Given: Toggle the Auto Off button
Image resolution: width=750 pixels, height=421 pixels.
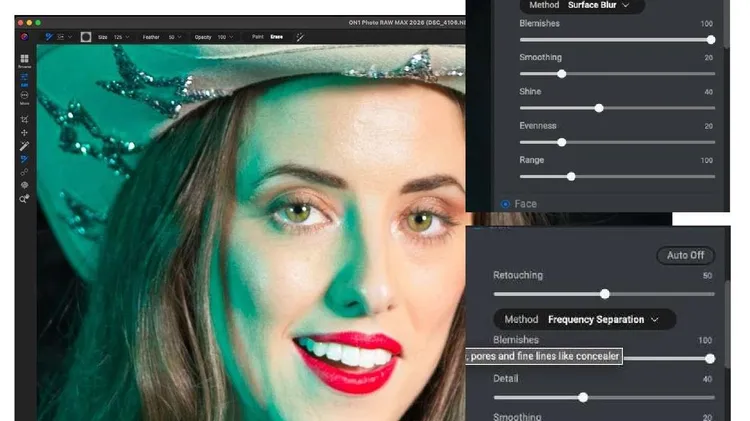Looking at the screenshot, I should (x=685, y=255).
